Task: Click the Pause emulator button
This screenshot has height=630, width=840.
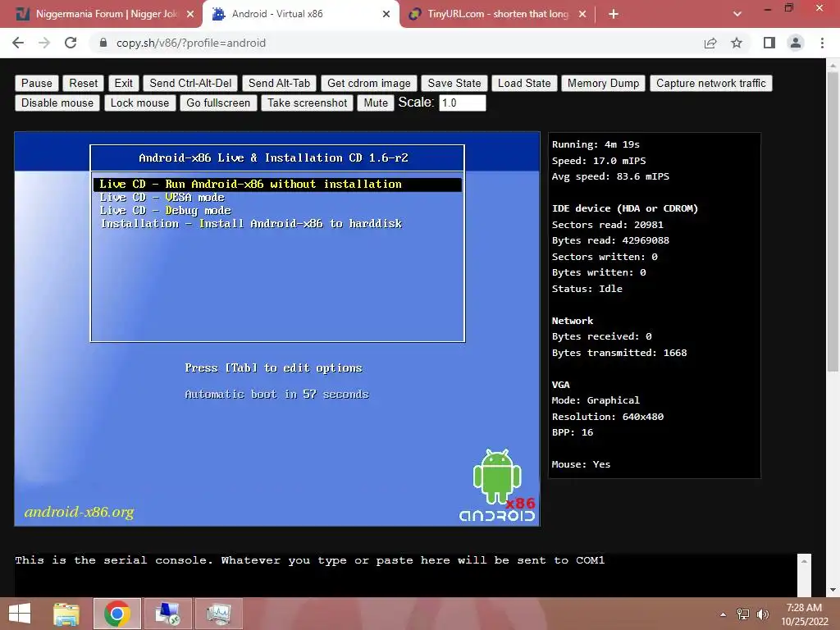Action: click(x=37, y=83)
